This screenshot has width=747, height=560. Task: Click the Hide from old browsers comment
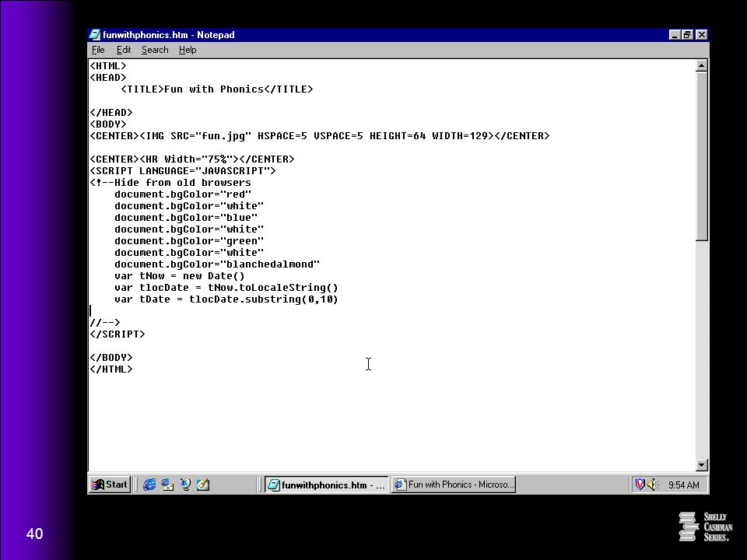[x=170, y=182]
